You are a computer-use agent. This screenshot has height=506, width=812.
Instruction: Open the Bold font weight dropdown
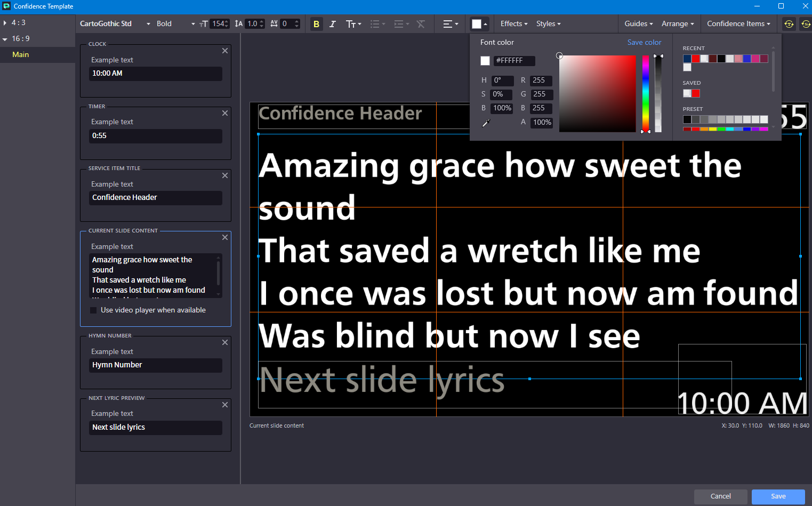click(x=176, y=24)
